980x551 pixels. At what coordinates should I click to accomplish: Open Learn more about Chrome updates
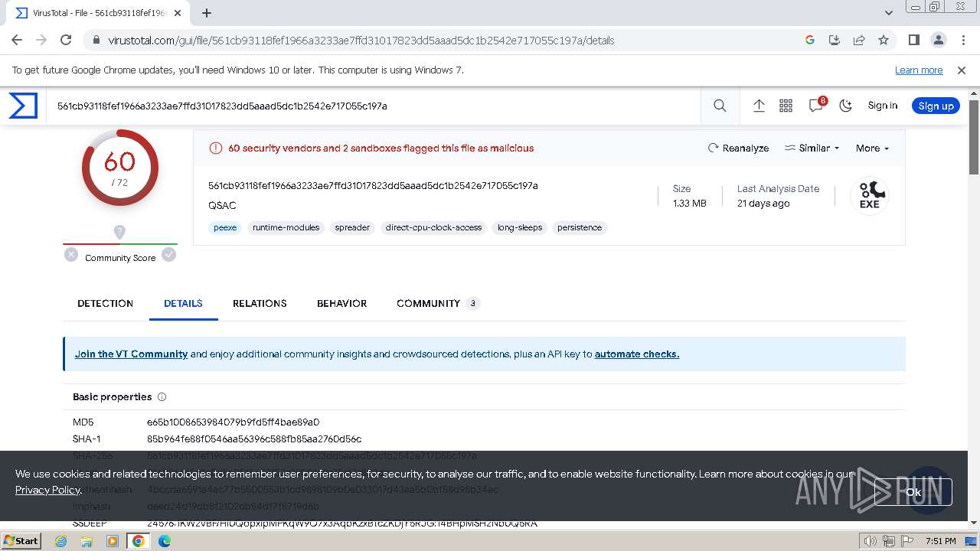point(919,70)
